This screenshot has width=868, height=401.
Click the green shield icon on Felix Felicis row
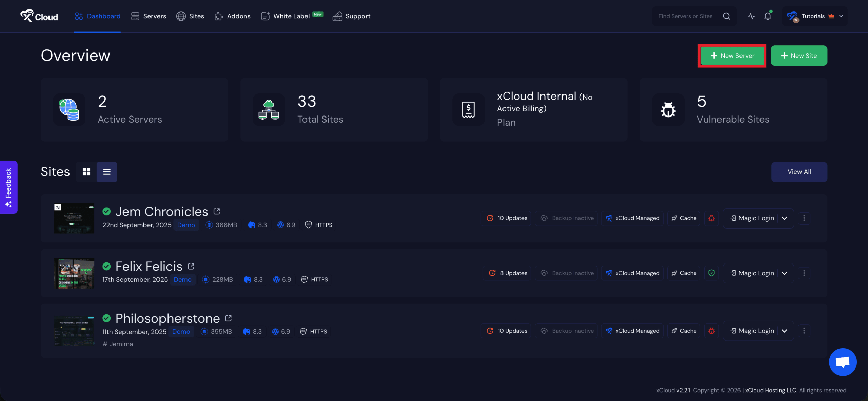point(711,273)
